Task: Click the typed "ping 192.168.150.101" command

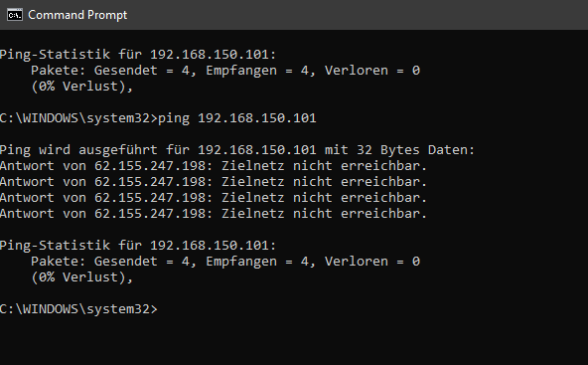Action: (x=237, y=118)
